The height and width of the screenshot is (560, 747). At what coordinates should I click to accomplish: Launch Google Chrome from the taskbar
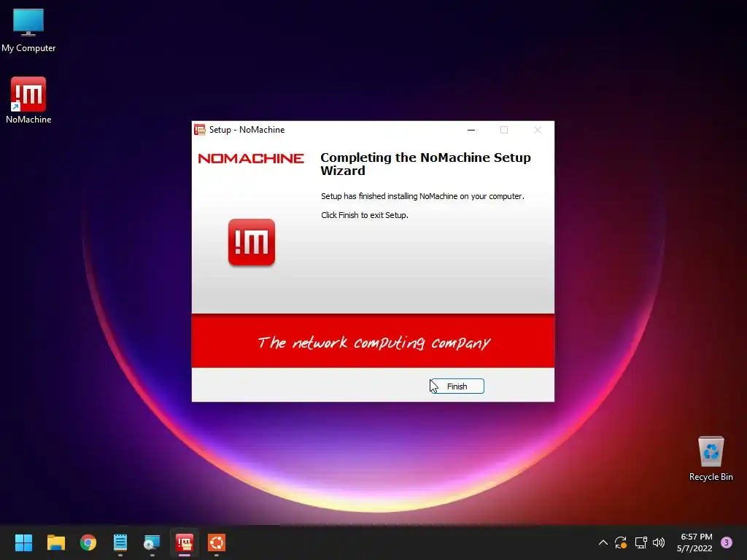pos(88,542)
